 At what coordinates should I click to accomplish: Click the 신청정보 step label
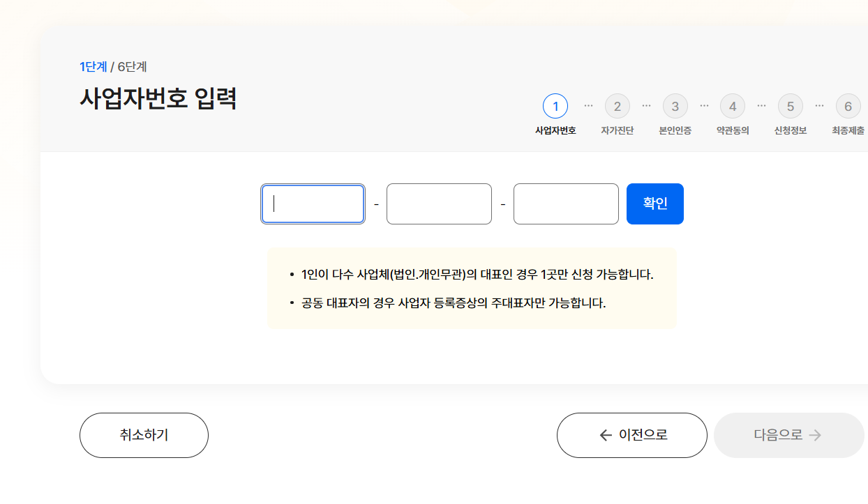pos(791,130)
